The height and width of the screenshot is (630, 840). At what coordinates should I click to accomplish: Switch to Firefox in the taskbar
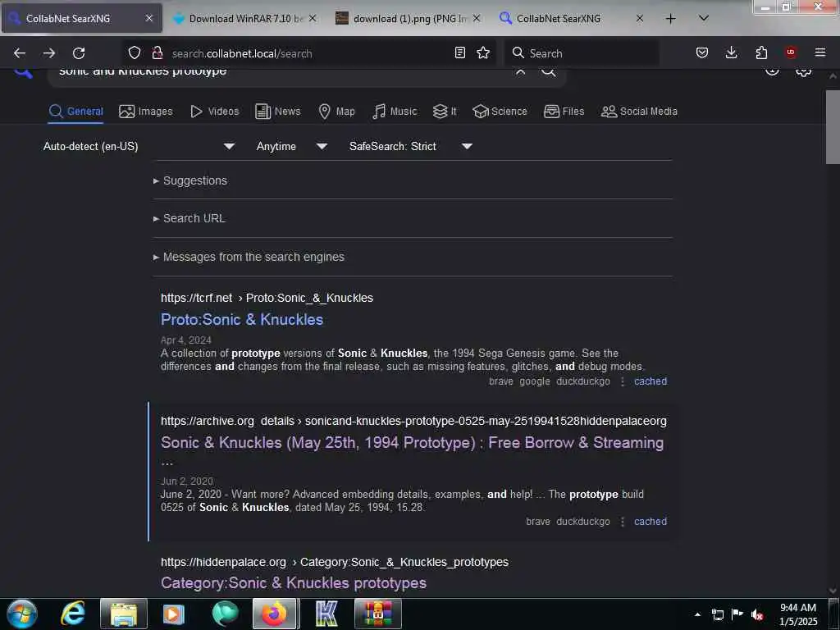274,614
